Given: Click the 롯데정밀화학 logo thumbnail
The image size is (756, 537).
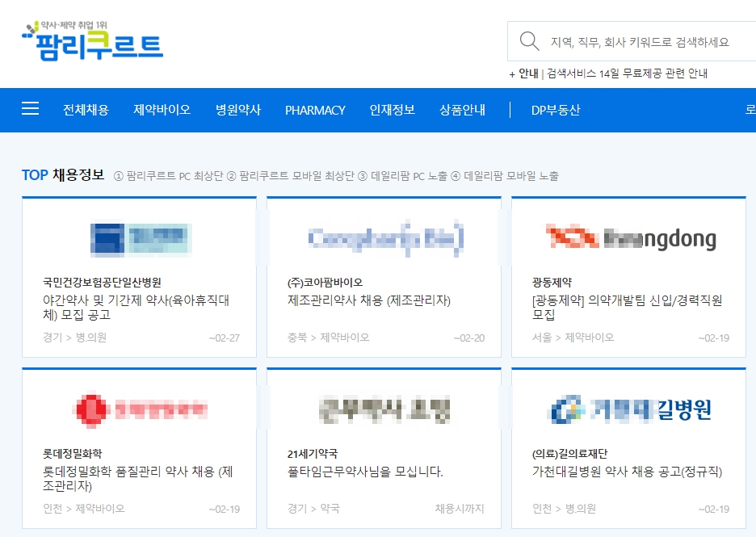Looking at the screenshot, I should click(x=141, y=410).
